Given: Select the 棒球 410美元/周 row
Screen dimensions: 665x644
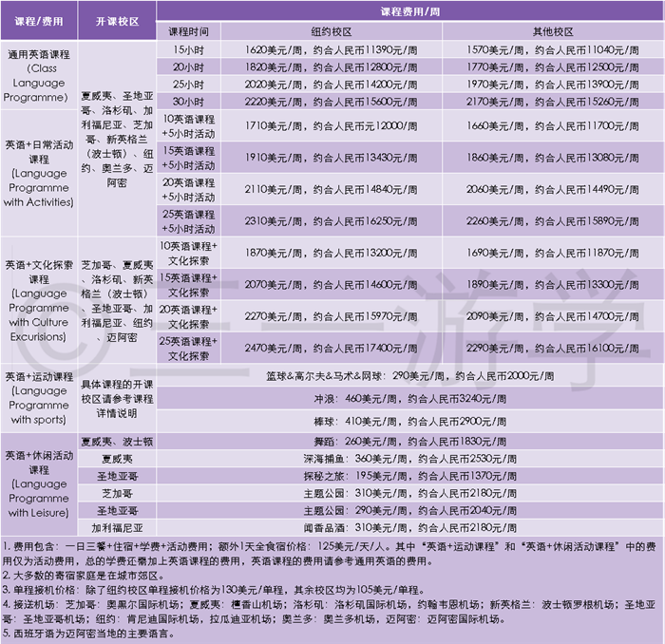Looking at the screenshot, I should [409, 422].
